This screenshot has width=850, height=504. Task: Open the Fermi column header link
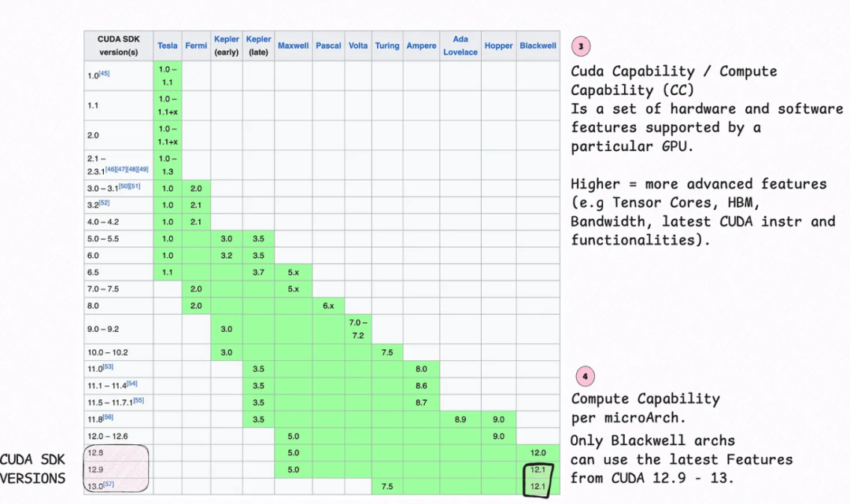click(196, 46)
